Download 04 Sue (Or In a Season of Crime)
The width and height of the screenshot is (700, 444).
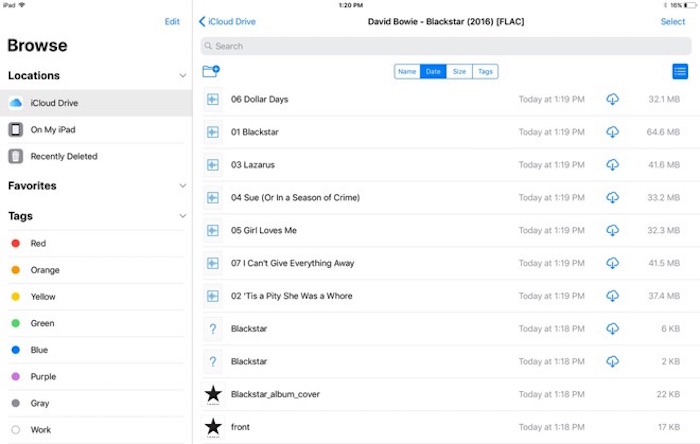[612, 198]
